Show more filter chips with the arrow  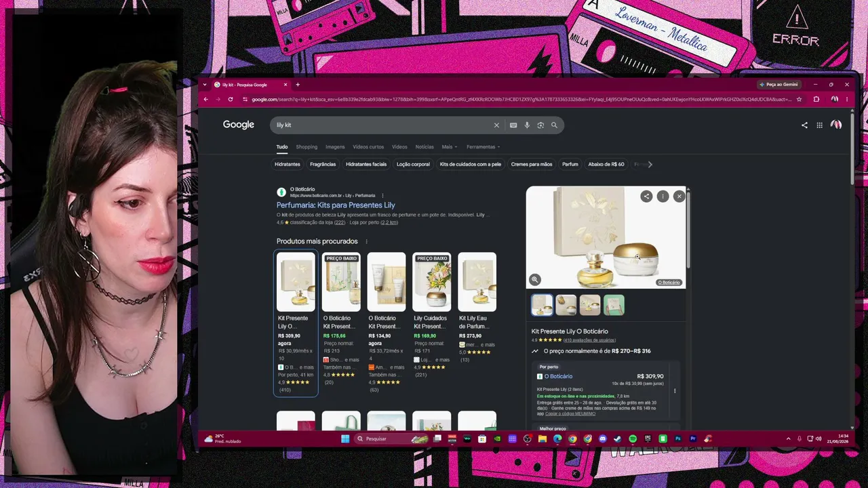[650, 165]
